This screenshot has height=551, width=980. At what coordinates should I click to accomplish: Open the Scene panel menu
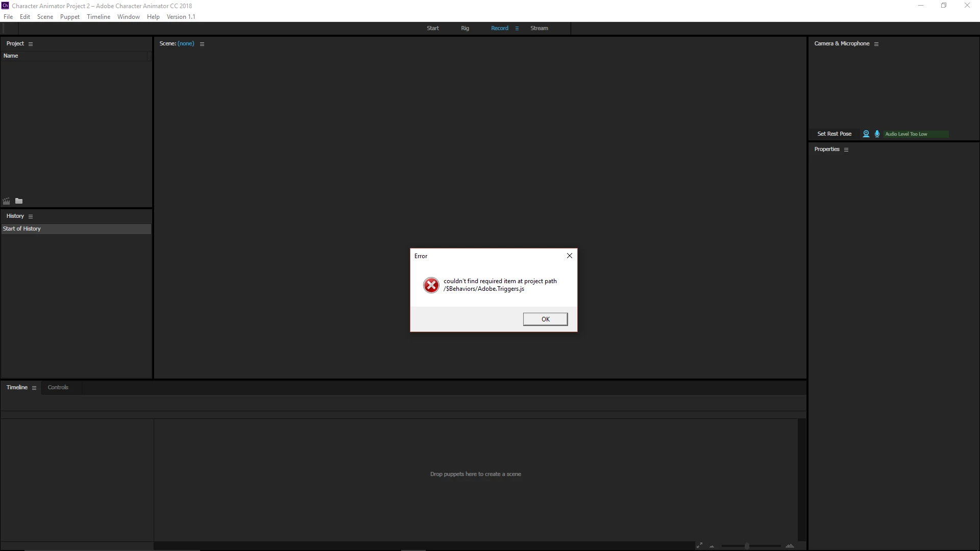coord(202,44)
